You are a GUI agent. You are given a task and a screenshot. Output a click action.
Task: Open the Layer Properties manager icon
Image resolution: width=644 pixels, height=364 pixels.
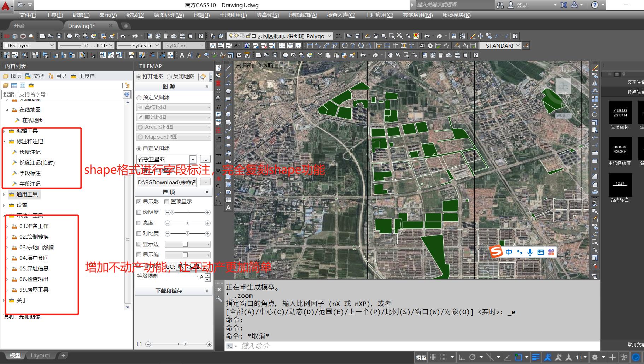[x=212, y=36]
